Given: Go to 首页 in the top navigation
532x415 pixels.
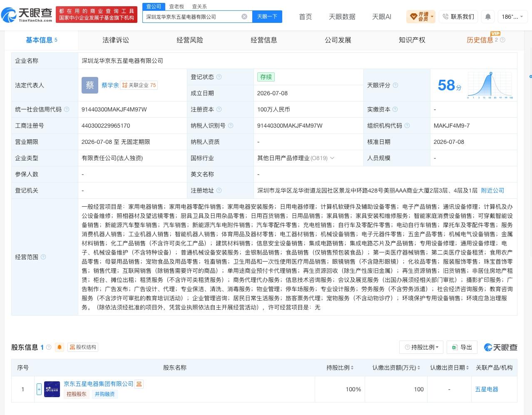Looking at the screenshot, I should point(306,17).
